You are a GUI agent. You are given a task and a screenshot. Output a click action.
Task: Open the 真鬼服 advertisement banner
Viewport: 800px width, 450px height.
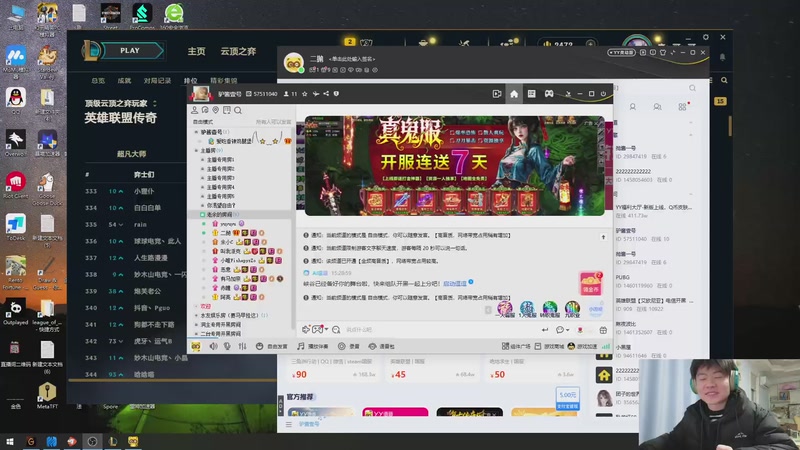(x=455, y=165)
